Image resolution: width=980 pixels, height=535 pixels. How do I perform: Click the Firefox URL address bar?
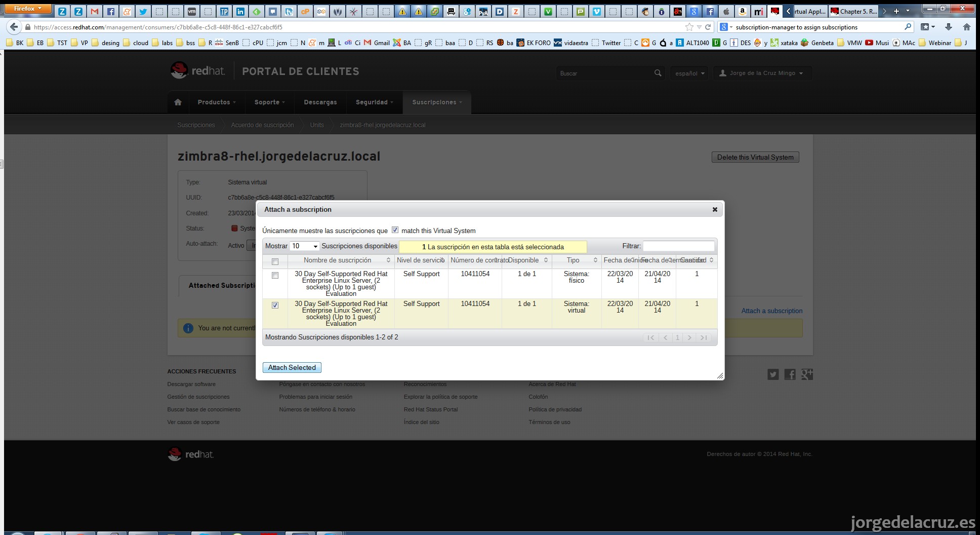coord(354,27)
